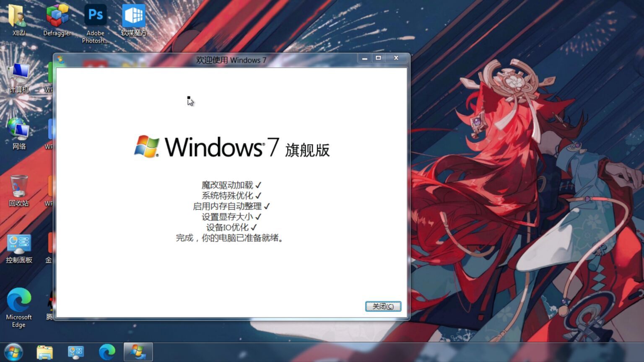Open File Explorer from the taskbar

(44, 352)
